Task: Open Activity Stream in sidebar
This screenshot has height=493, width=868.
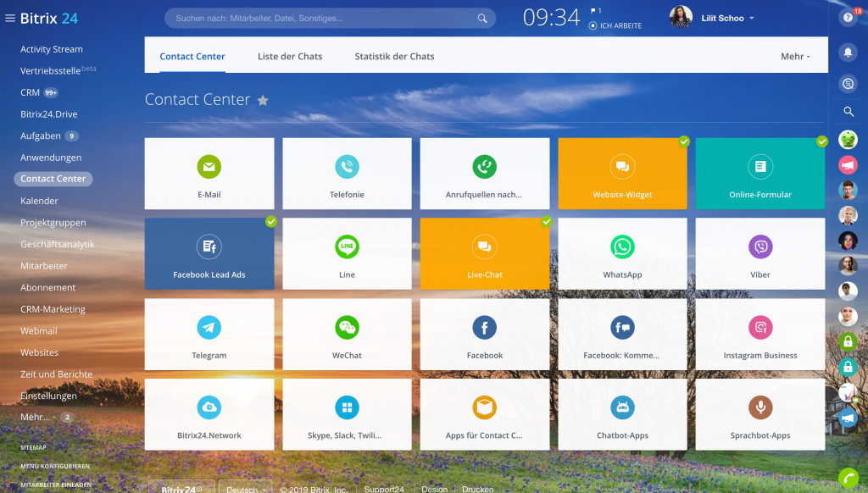Action: click(x=52, y=49)
